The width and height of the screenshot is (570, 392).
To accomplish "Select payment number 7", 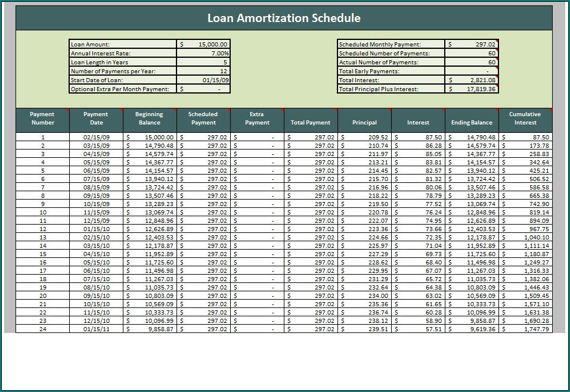I will 42,188.
